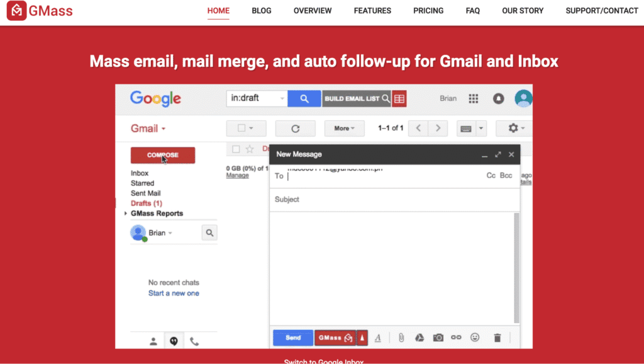
Task: Discard the draft with the trash icon
Action: click(x=497, y=338)
